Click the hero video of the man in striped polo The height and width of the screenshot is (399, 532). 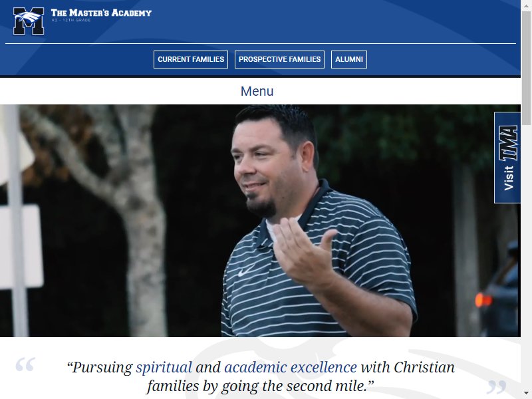pyautogui.click(x=260, y=221)
